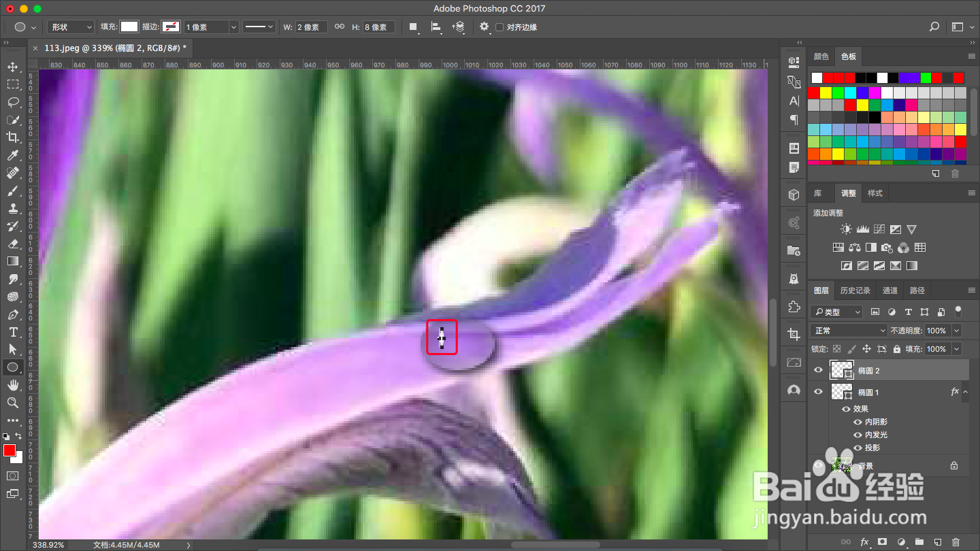Toggle layer filtering switch
The width and height of the screenshot is (980, 551).
tap(958, 312)
